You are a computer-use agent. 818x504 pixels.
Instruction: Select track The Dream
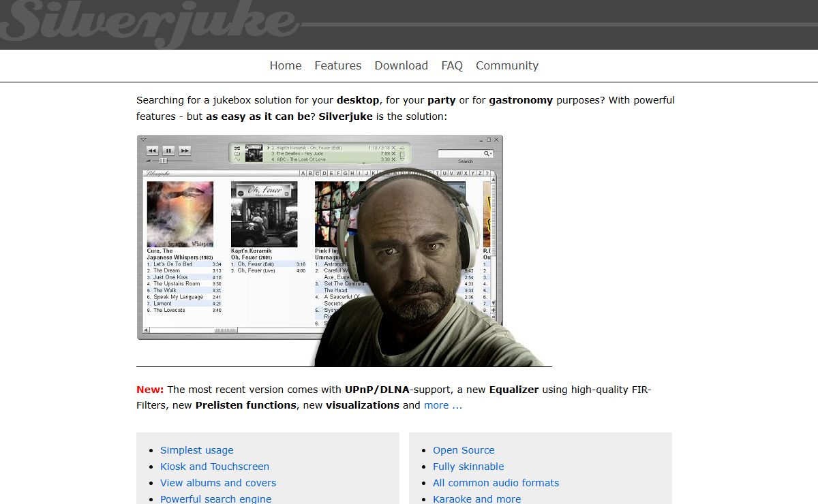pos(184,270)
